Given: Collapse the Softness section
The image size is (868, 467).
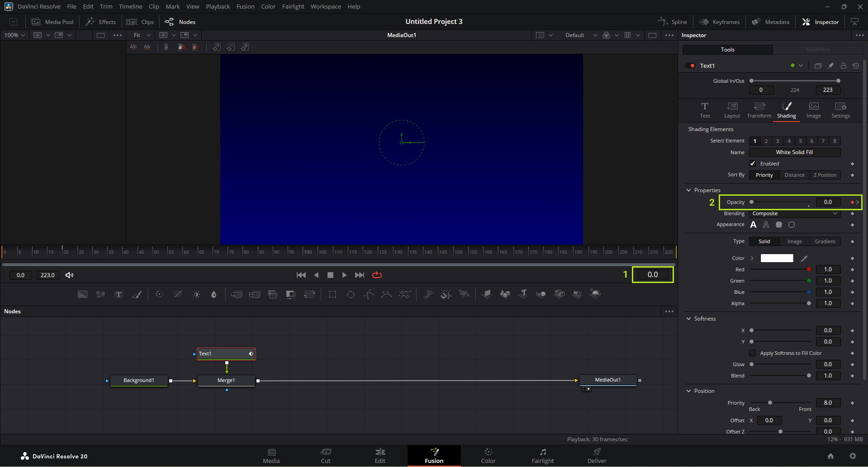Looking at the screenshot, I should [689, 319].
